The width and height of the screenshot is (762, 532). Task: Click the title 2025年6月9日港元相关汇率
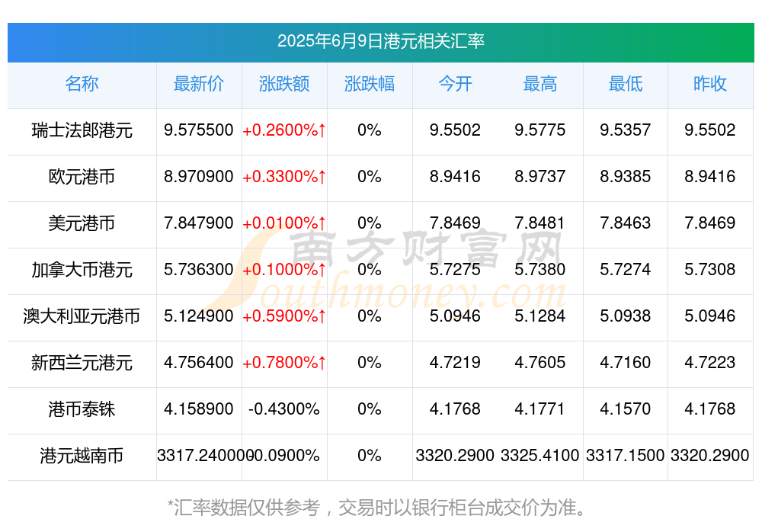click(381, 41)
